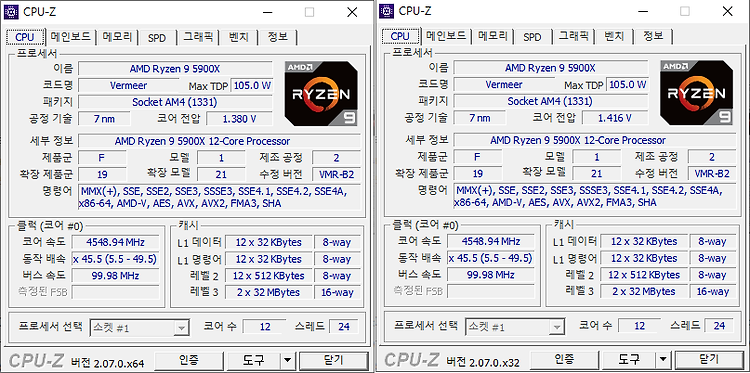Open the 그래픽 tab in the left window
The width and height of the screenshot is (750, 373).
click(198, 36)
